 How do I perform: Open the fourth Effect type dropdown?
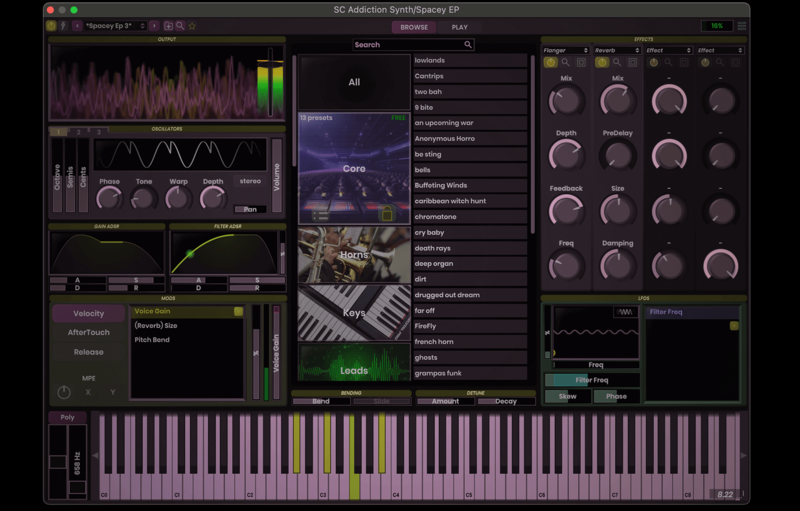click(x=720, y=50)
